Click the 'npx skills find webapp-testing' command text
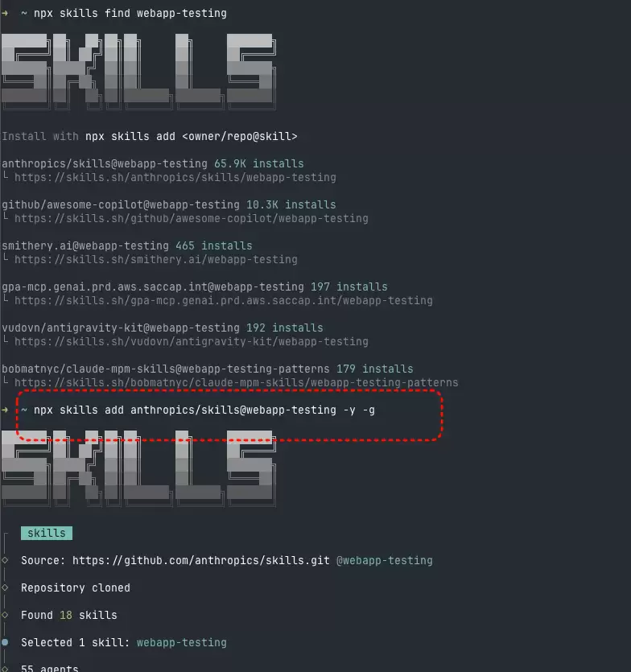This screenshot has height=672, width=631. coord(130,14)
